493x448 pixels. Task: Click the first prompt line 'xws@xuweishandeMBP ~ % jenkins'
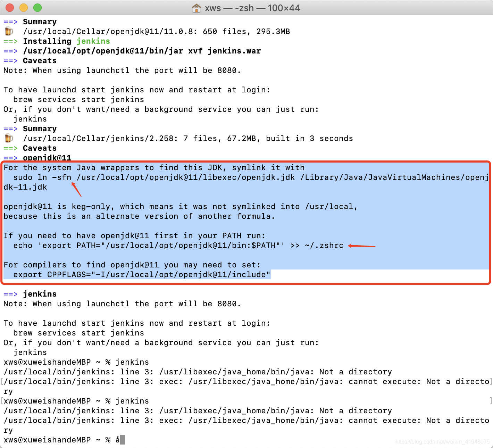(76, 362)
